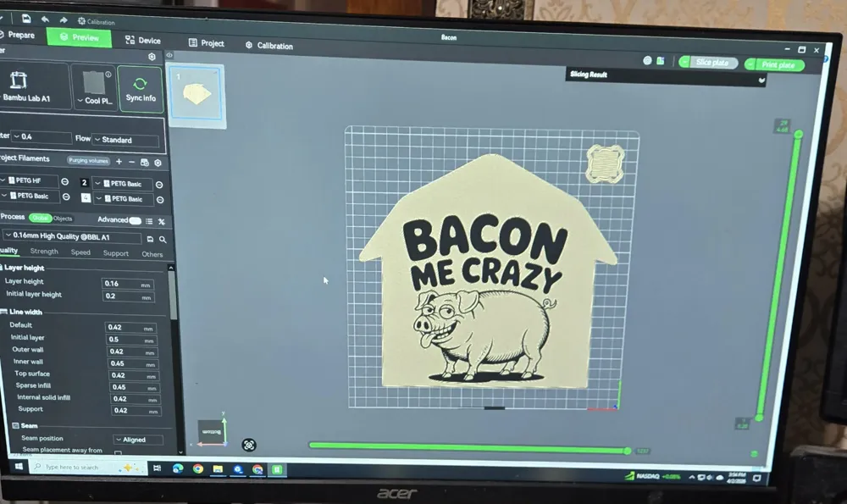Viewport: 847px width, 504px height.
Task: Open the Calibration tab
Action: point(269,46)
